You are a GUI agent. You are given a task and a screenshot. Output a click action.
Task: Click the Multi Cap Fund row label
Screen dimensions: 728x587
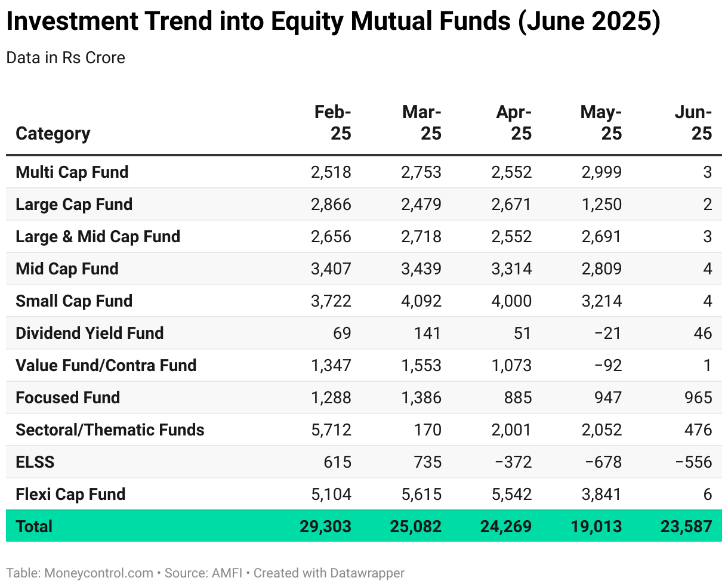72,172
